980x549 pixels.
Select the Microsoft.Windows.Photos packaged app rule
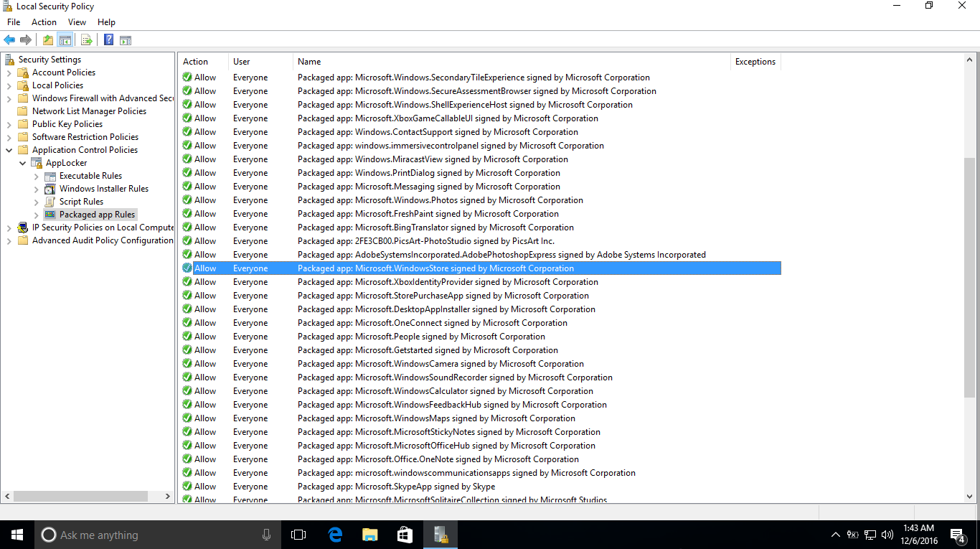pos(479,200)
